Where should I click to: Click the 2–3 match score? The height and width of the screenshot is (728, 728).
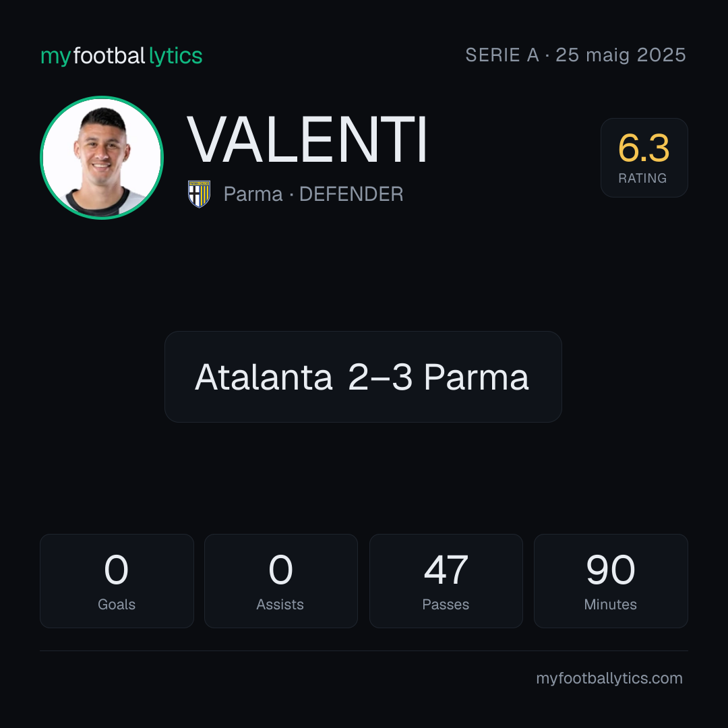pos(380,377)
